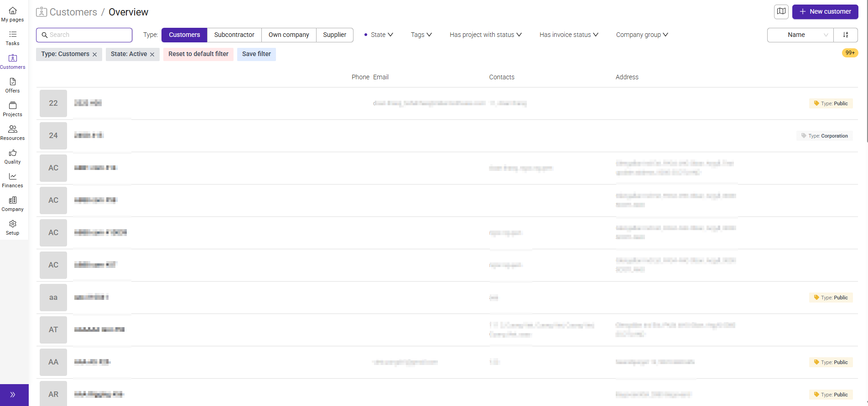This screenshot has width=868, height=406.
Task: Select the Subcontractor type filter
Action: 234,35
